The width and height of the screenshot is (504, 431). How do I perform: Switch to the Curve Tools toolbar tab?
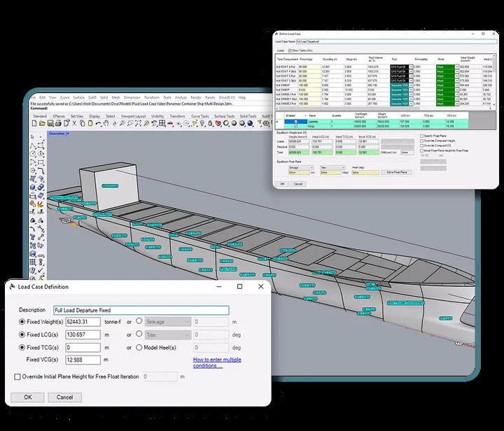click(x=200, y=116)
